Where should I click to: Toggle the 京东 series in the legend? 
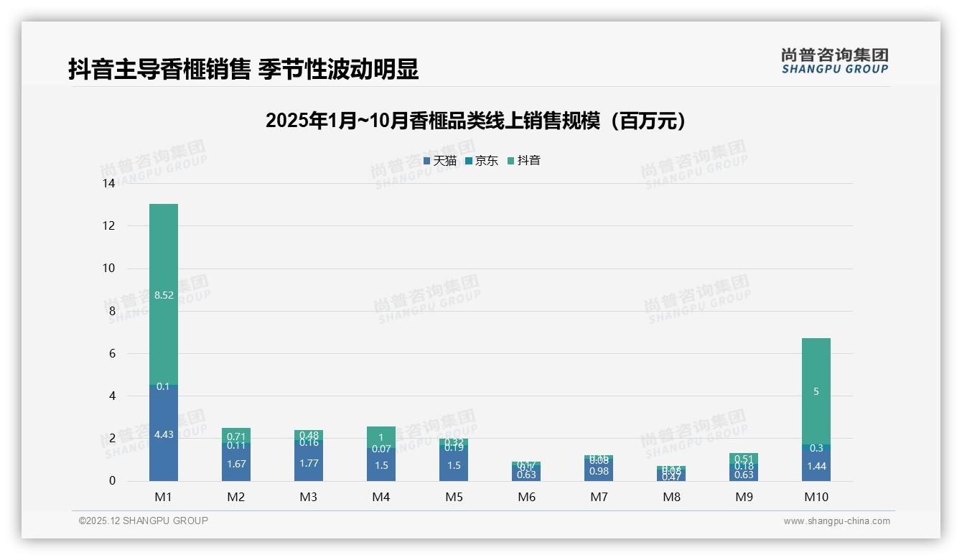point(488,161)
